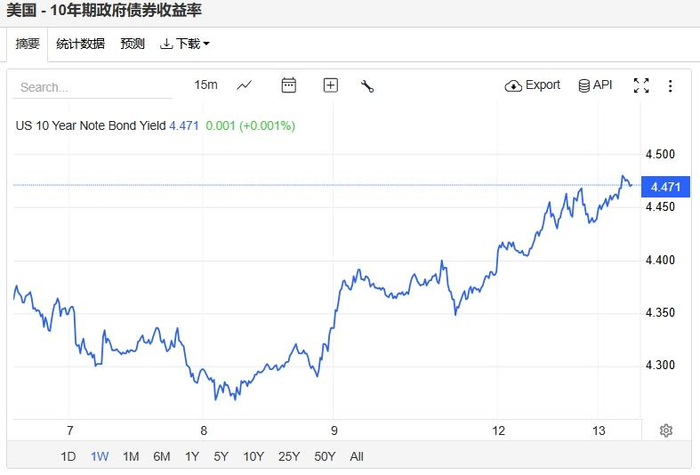The image size is (700, 475).
Task: Open the chart type line icon
Action: 244,86
